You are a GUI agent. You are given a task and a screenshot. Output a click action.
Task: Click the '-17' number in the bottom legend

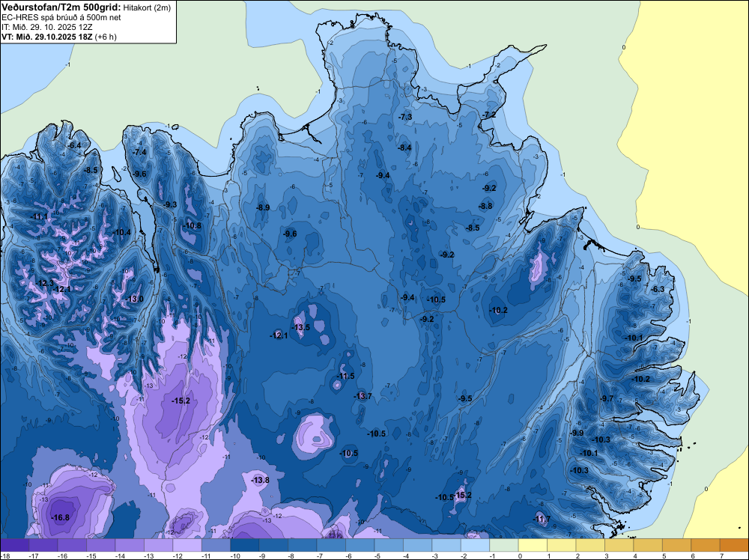(x=33, y=556)
